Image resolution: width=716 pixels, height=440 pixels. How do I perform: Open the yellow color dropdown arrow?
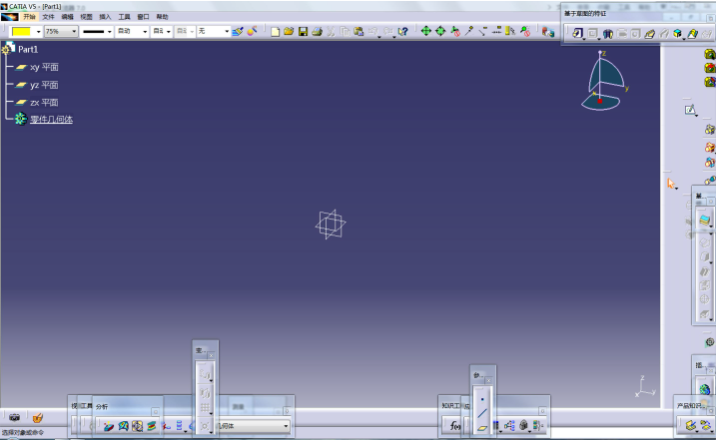(x=38, y=31)
